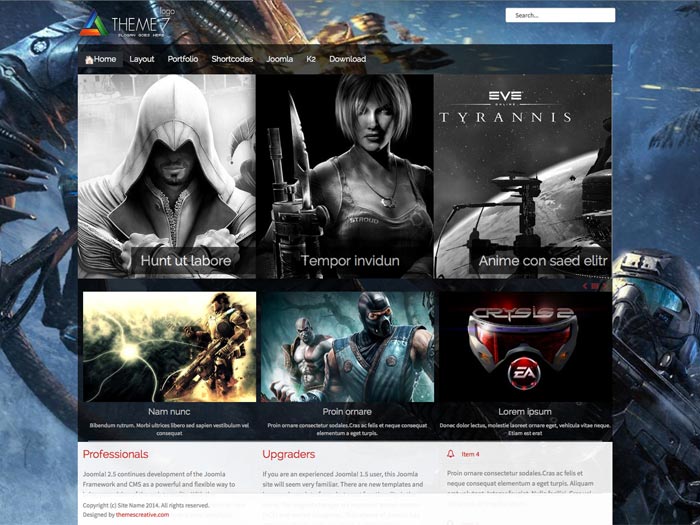
Task: Click inside the Search field
Action: pyautogui.click(x=559, y=15)
